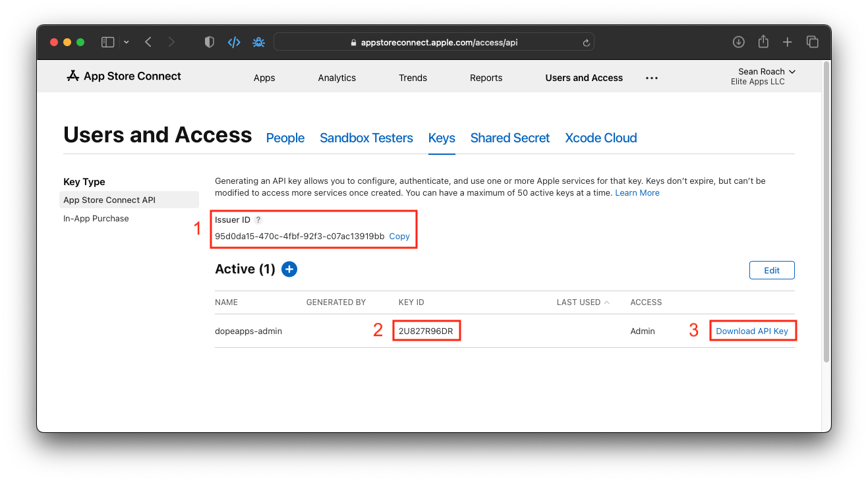
Task: Maximize the Safari window
Action: click(80, 42)
